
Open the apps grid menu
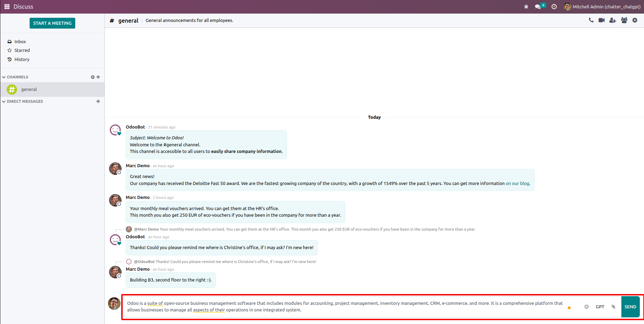(x=7, y=7)
